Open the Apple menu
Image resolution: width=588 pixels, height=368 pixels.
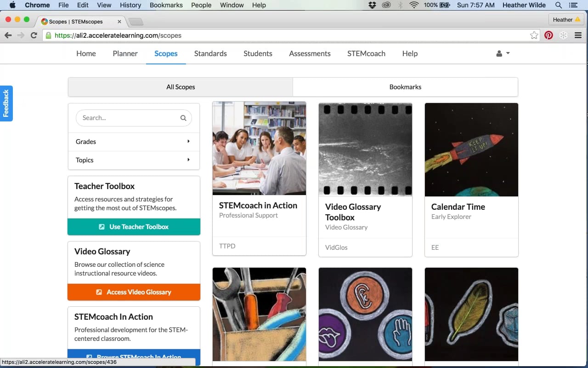[12, 5]
